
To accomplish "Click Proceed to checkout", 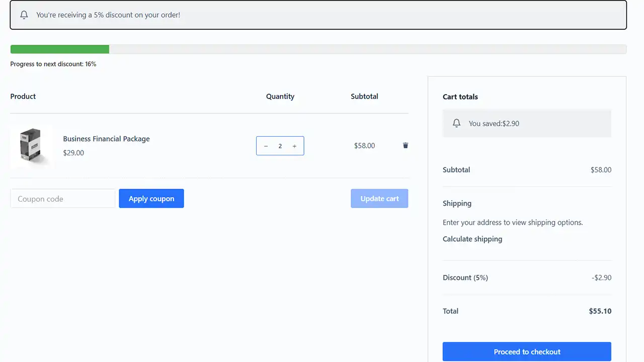I will click(527, 351).
